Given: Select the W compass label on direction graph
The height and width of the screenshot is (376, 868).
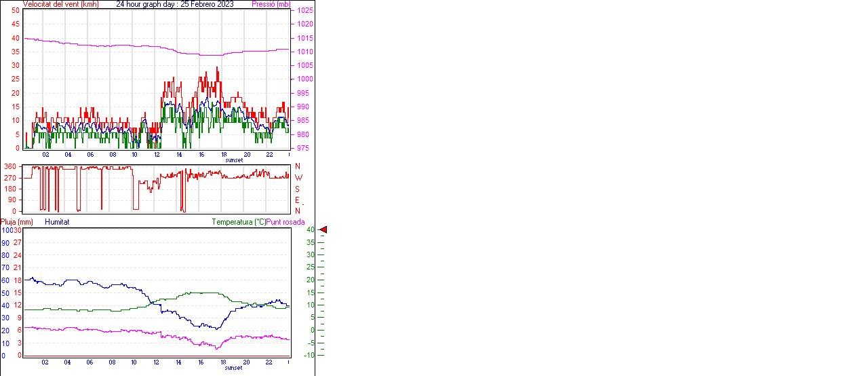Looking at the screenshot, I should [x=298, y=178].
